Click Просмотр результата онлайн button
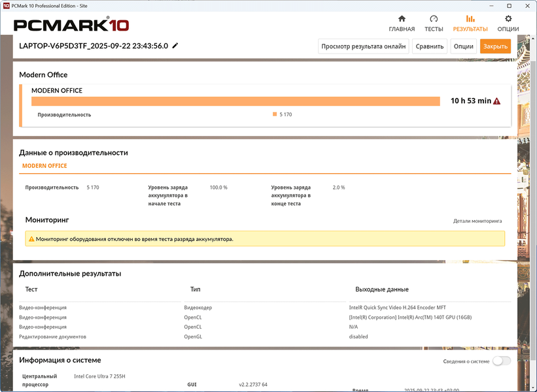This screenshot has height=392, width=537. tap(364, 46)
